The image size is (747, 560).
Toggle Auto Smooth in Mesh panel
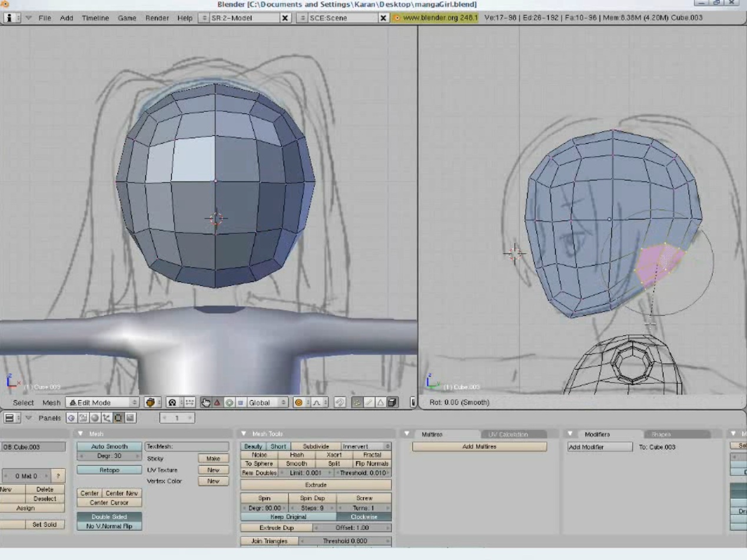pos(109,446)
